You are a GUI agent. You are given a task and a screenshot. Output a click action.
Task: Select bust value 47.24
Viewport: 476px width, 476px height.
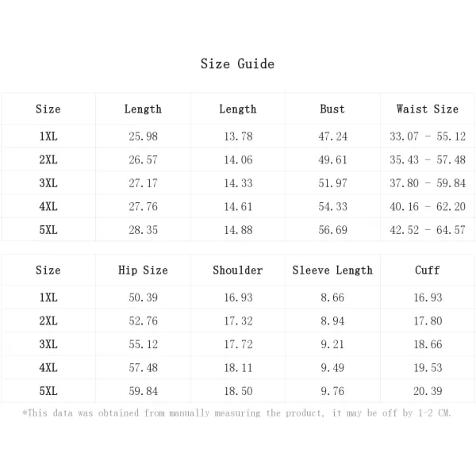pos(332,136)
